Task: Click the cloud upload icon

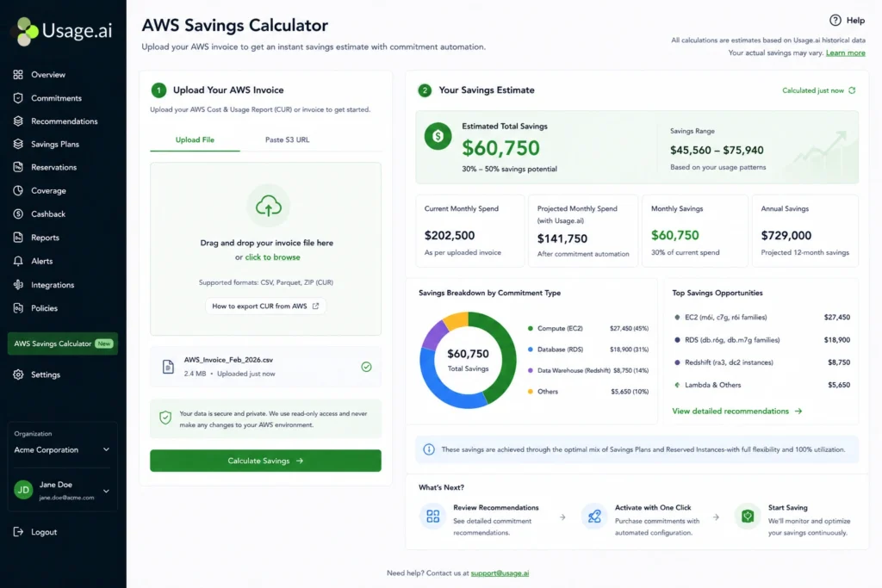Action: [x=269, y=207]
